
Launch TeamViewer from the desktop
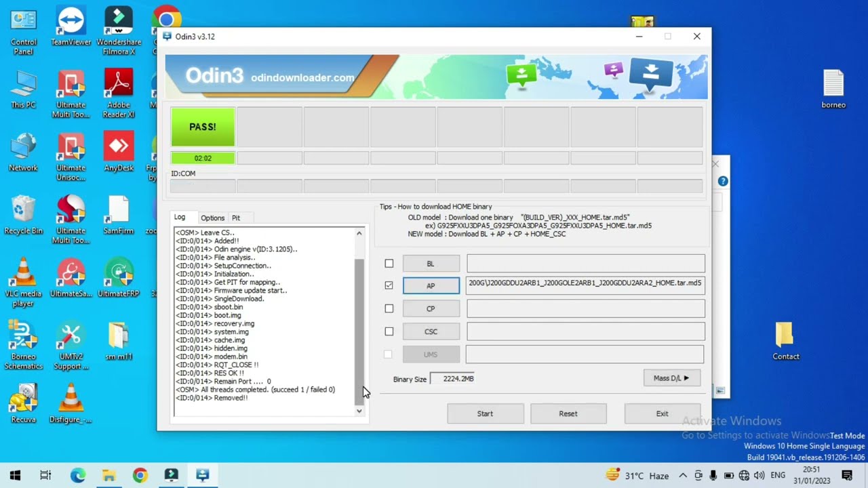click(x=71, y=27)
